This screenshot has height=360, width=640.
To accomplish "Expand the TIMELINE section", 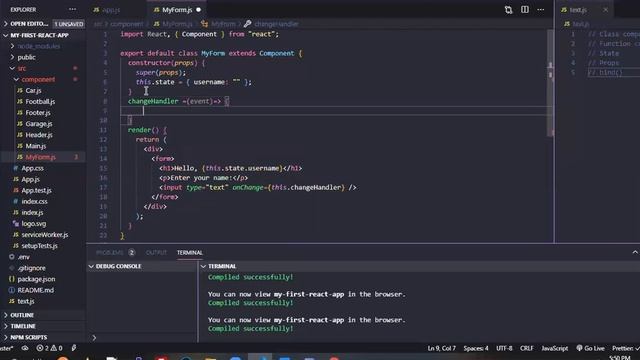I will click(23, 326).
